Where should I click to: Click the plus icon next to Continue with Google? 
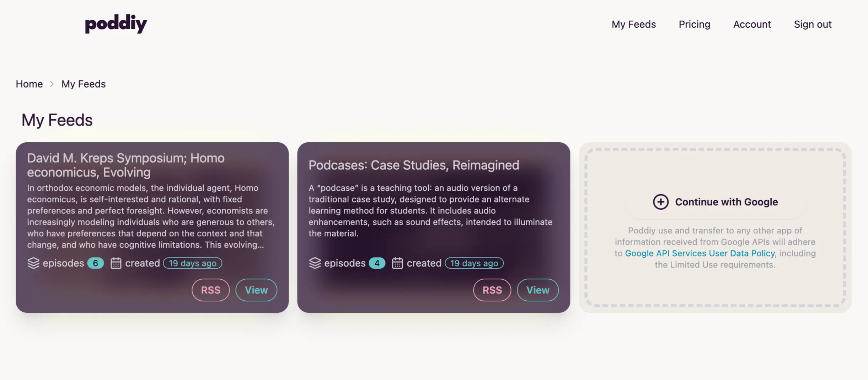click(660, 202)
